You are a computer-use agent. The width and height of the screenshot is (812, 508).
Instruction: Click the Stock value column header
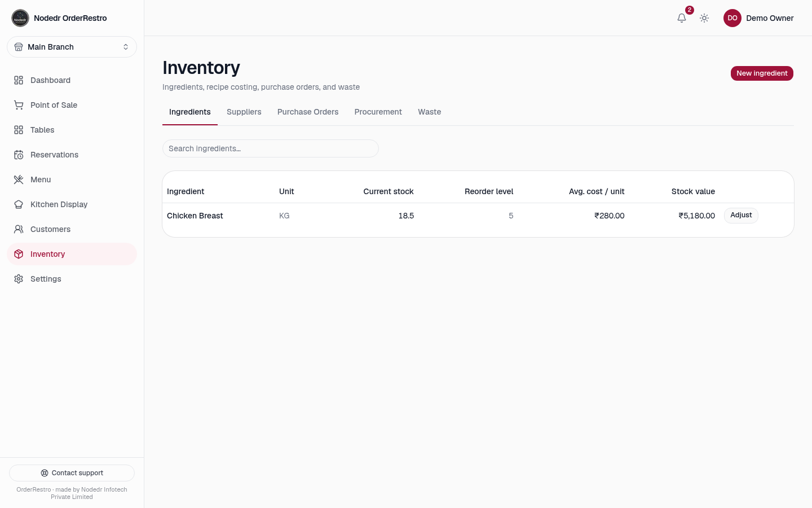tap(693, 191)
